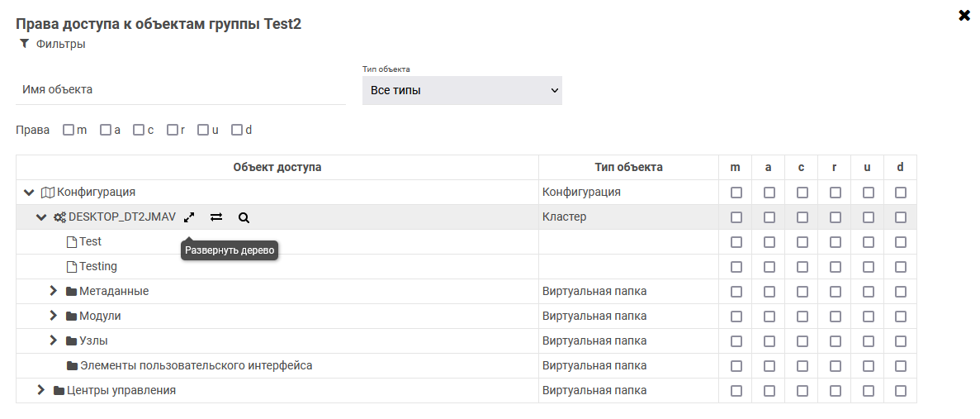Check 'r' permission for Конфигурация row
The height and width of the screenshot is (419, 980).
[835, 193]
